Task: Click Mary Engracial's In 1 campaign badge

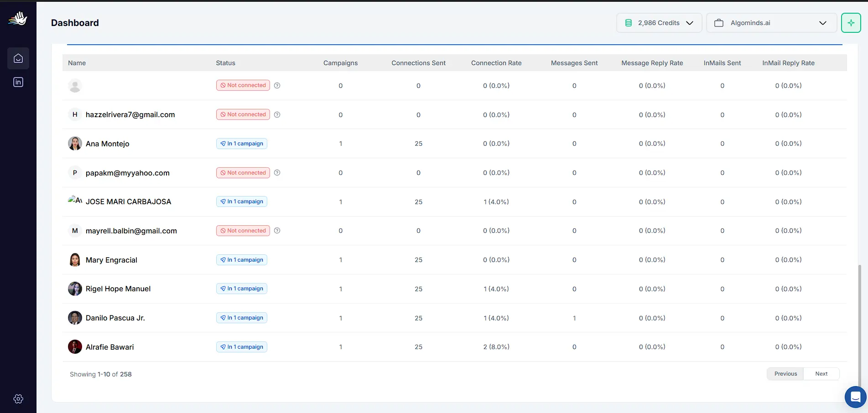Action: (x=242, y=260)
